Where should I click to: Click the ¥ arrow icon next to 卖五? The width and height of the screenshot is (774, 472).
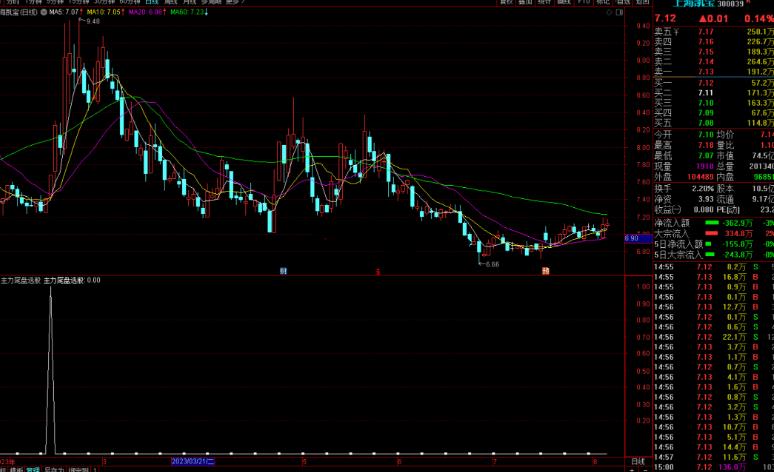tap(676, 32)
